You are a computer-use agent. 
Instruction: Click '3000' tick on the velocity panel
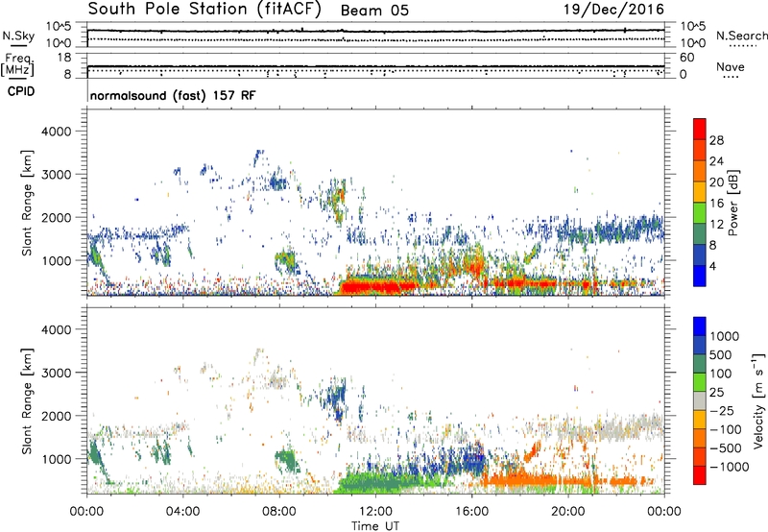coord(56,373)
